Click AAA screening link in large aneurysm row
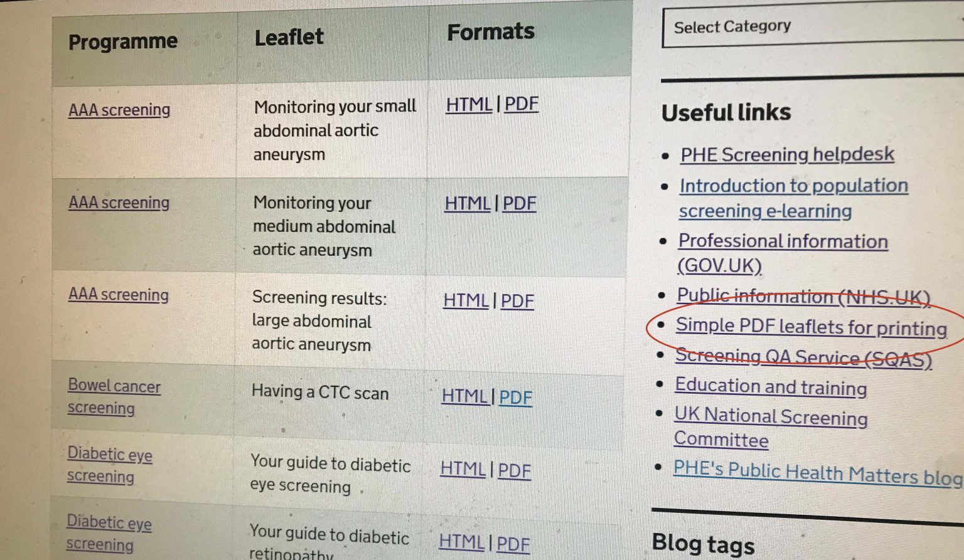The width and height of the screenshot is (964, 560). [x=118, y=295]
